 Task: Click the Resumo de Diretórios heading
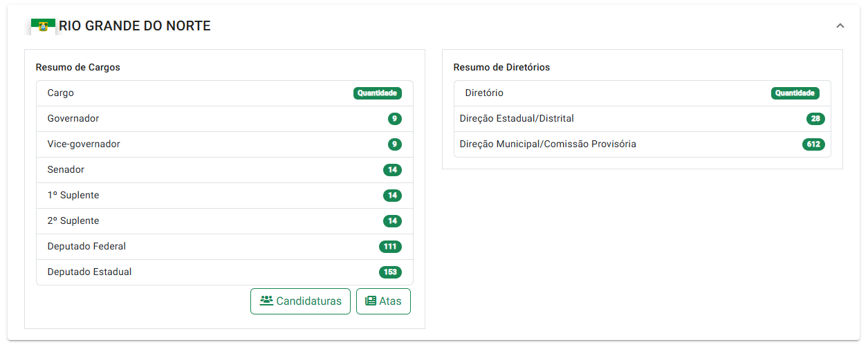pos(501,68)
